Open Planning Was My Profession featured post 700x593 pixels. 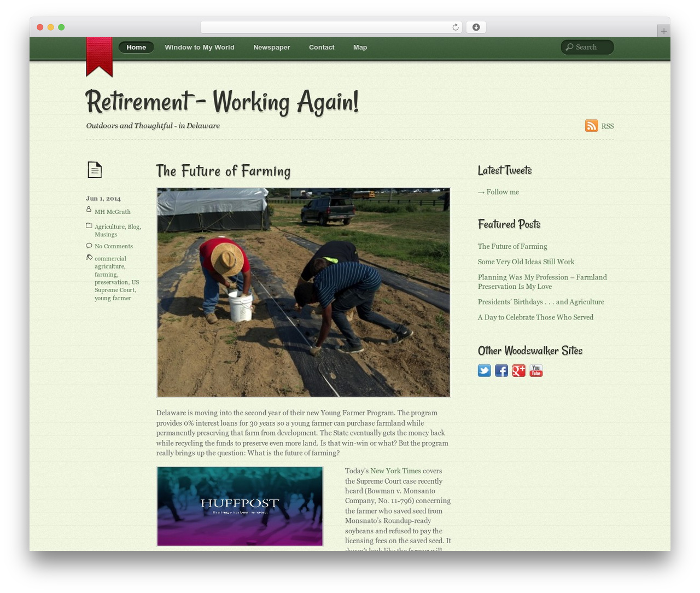[x=542, y=282]
